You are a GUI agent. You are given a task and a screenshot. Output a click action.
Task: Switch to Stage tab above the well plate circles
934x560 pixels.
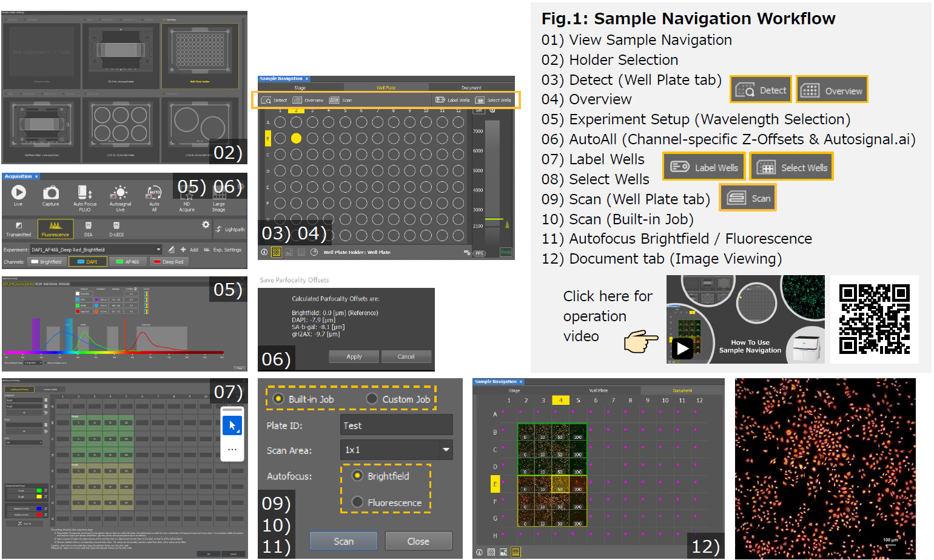coord(300,88)
